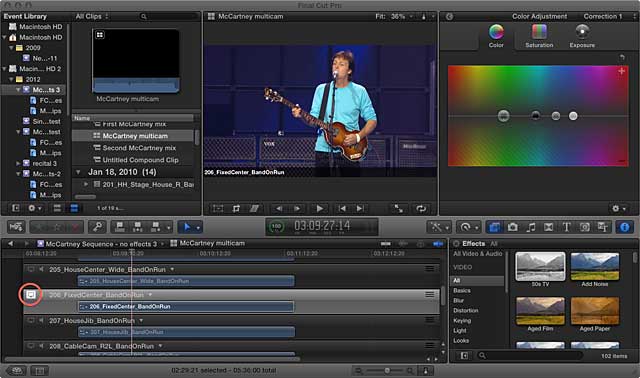Image resolution: width=640 pixels, height=378 pixels.
Task: Click the Append to storyline button
Action: click(x=156, y=227)
